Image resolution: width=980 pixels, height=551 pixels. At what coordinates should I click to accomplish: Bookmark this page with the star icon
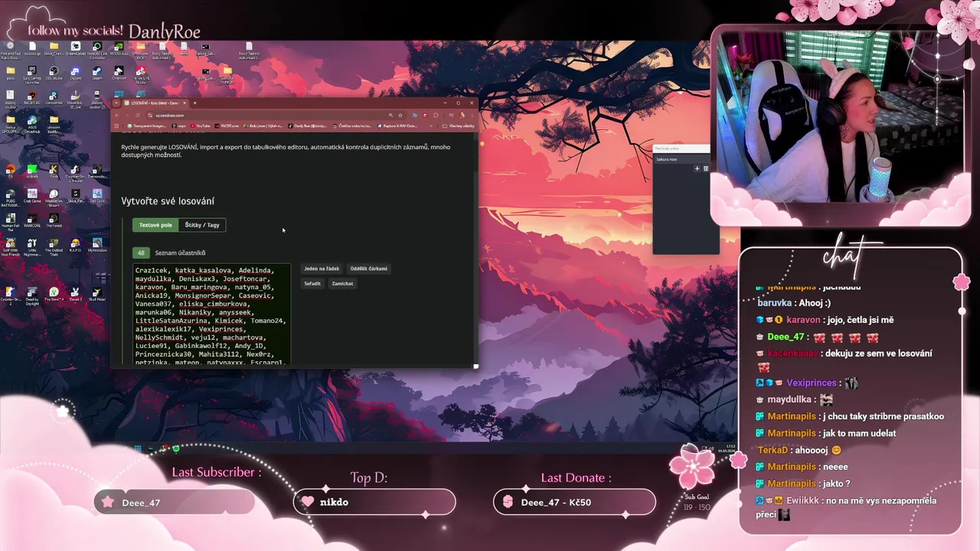coord(400,115)
